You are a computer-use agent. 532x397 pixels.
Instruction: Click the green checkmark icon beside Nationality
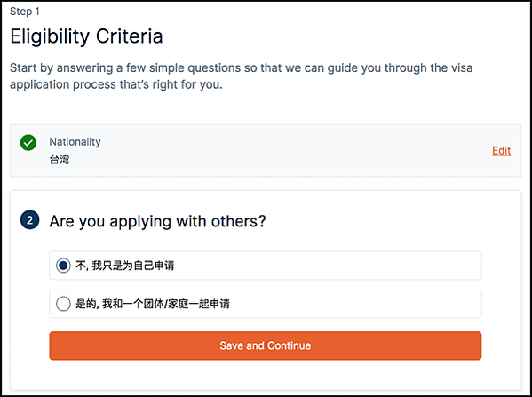28,142
